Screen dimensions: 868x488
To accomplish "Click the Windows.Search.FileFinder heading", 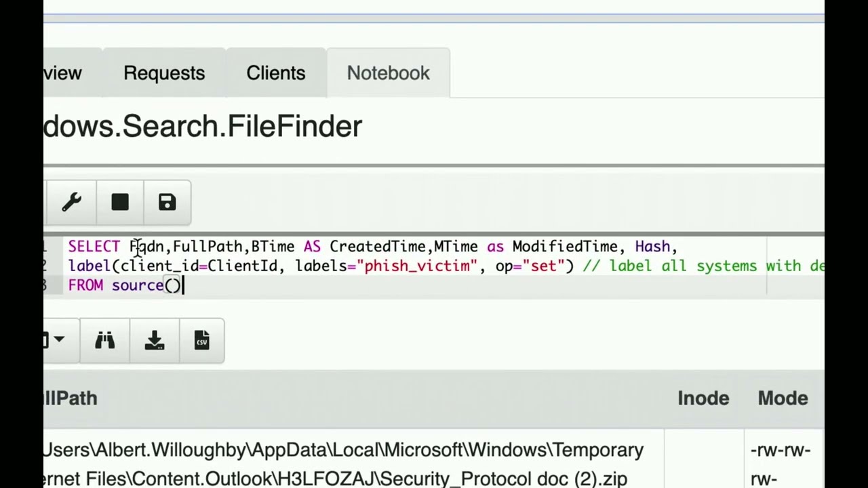I will 203,127.
